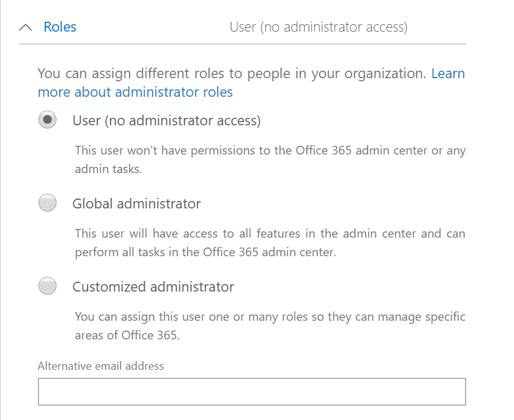Select the Global administrator radio button

click(48, 203)
